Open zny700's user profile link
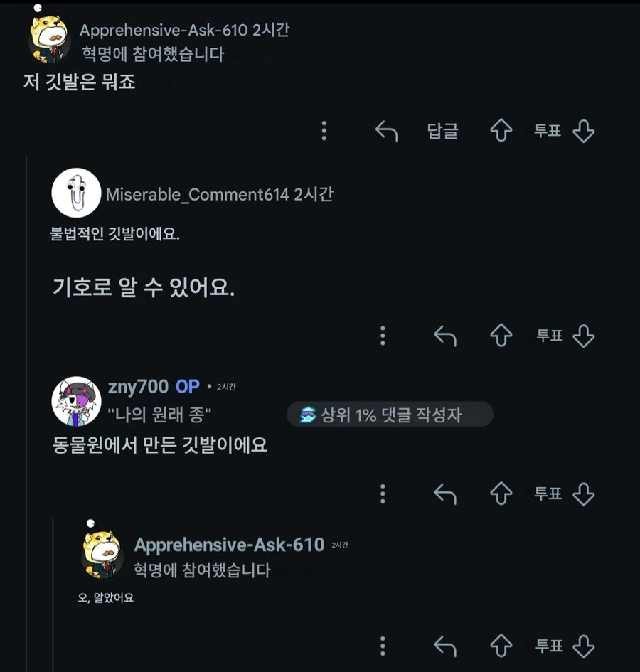Viewport: 640px width, 672px height. click(138, 387)
